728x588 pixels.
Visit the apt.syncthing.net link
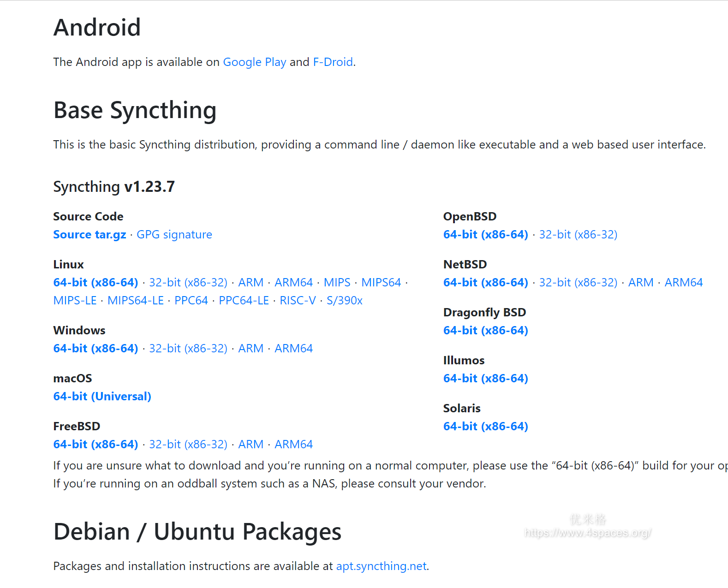point(381,566)
